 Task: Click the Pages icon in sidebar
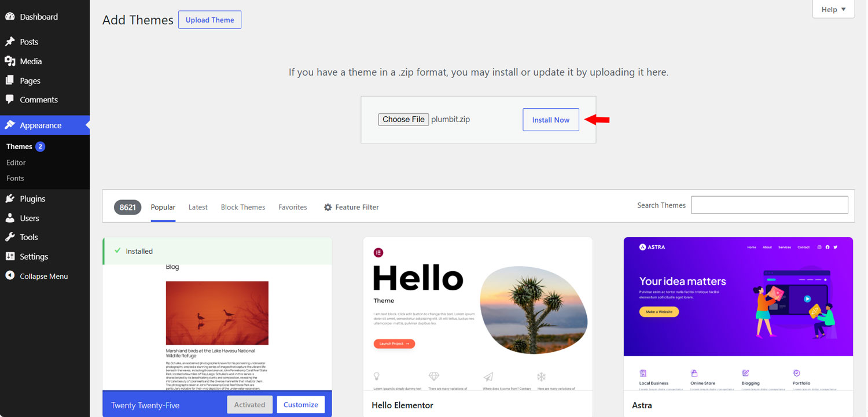[10, 80]
